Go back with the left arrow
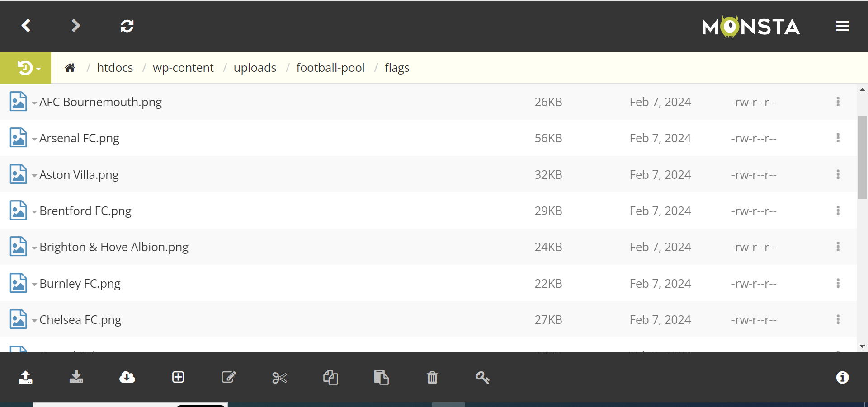Screen dimensions: 868x407 [x=26, y=26]
